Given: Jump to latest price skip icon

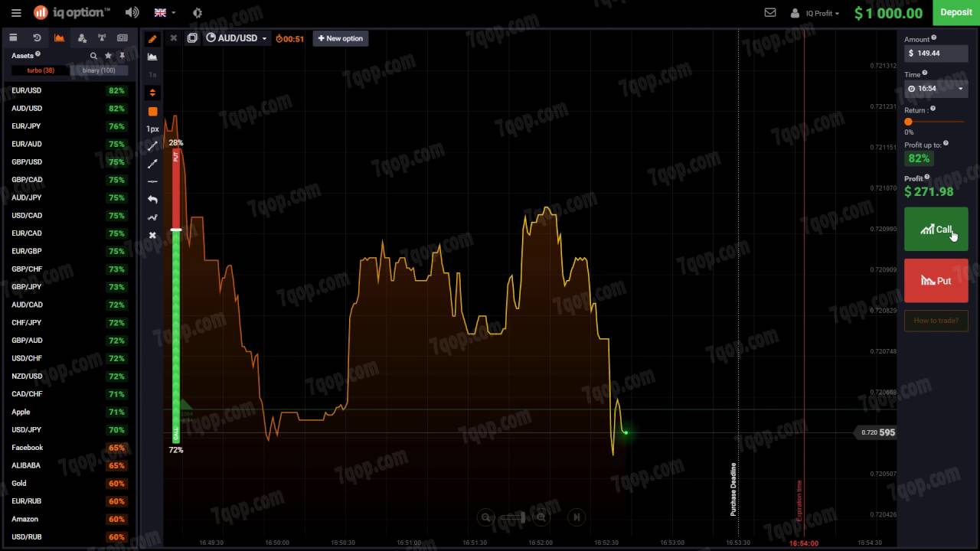Looking at the screenshot, I should pyautogui.click(x=577, y=517).
